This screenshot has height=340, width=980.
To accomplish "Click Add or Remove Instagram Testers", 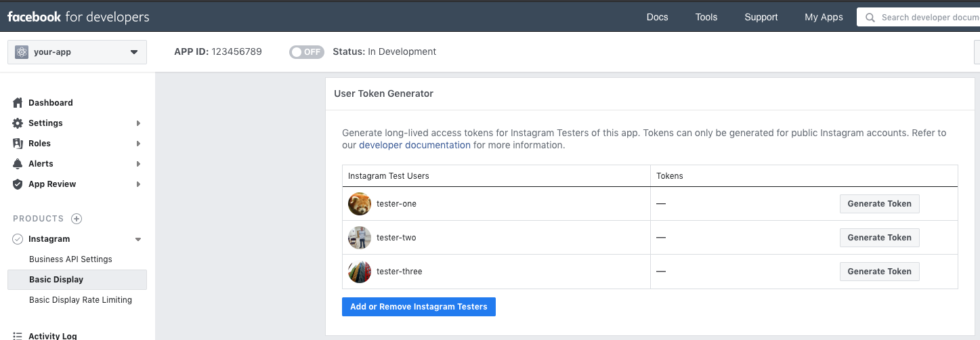I will coord(419,307).
